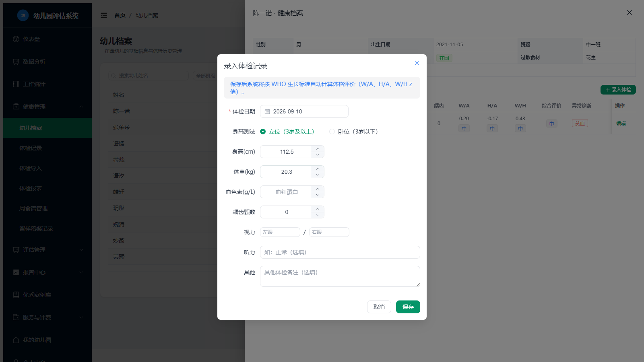Expand the 服务与计费 sidebar group
The width and height of the screenshot is (644, 362).
(47, 317)
